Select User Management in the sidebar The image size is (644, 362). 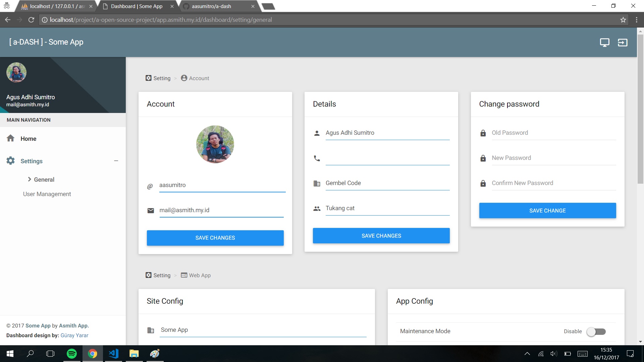coord(47,194)
